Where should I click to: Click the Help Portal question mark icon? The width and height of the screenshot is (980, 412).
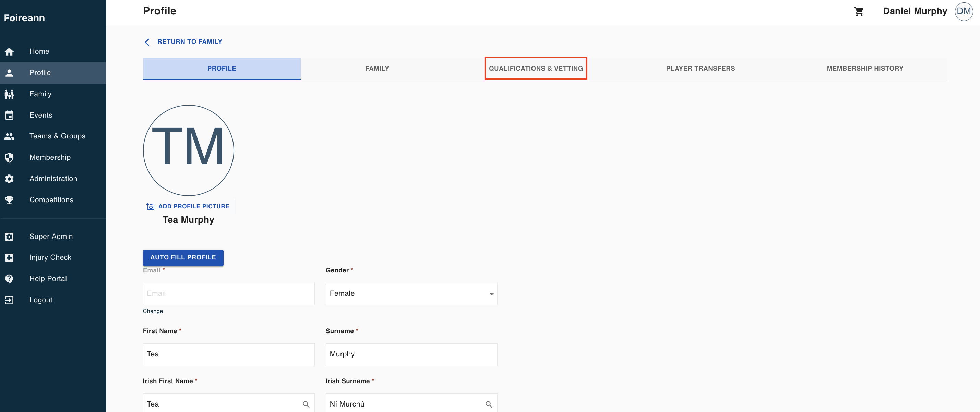[x=10, y=279]
